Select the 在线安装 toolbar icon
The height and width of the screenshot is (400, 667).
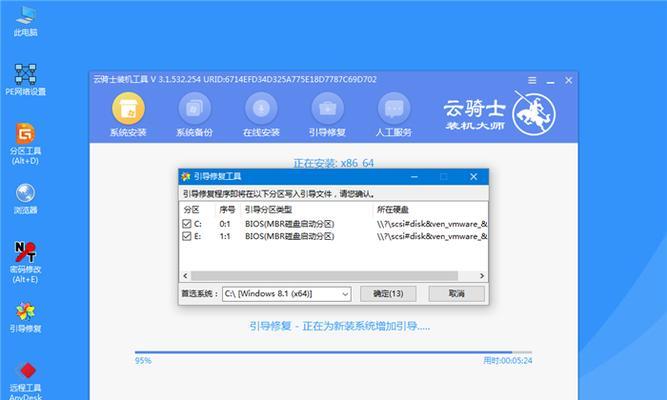261,115
